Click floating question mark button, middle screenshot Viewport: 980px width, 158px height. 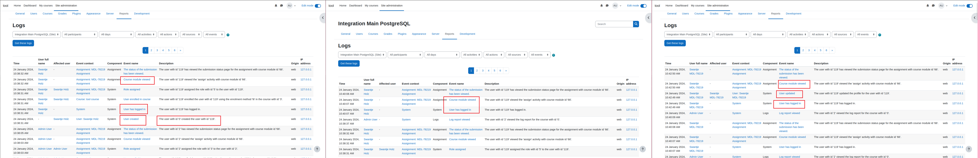click(643, 149)
